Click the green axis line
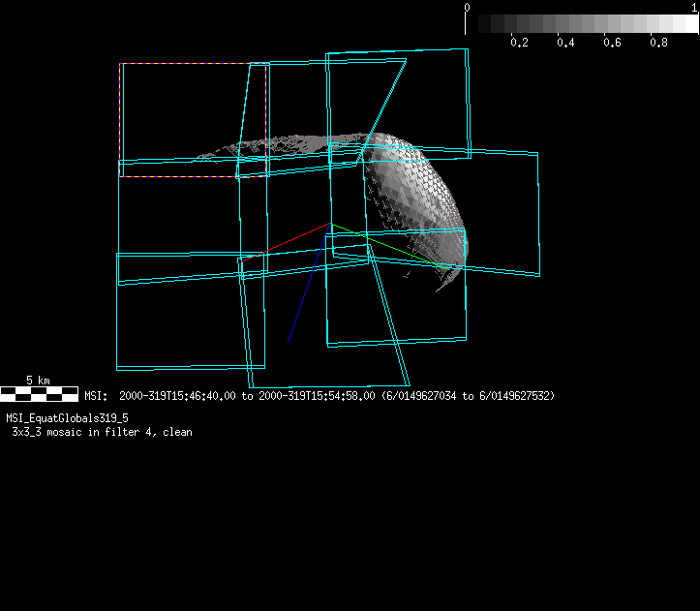The image size is (700, 611). click(387, 244)
